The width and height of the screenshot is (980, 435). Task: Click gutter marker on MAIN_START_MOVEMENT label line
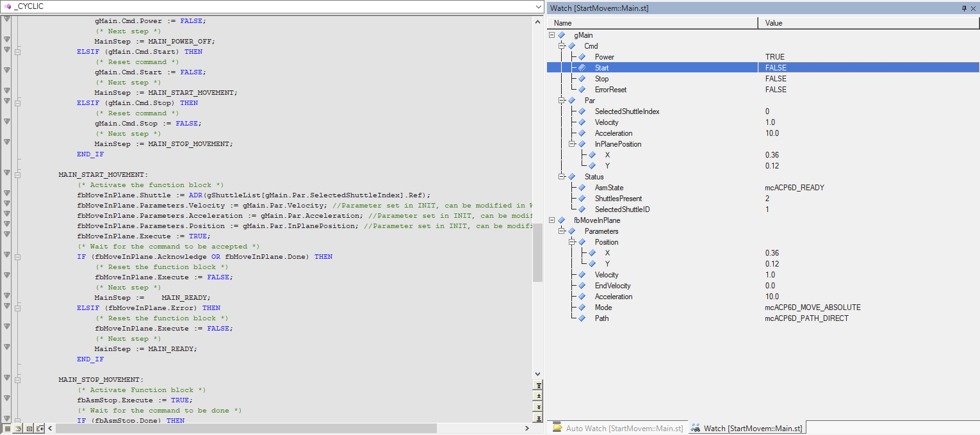tap(7, 173)
